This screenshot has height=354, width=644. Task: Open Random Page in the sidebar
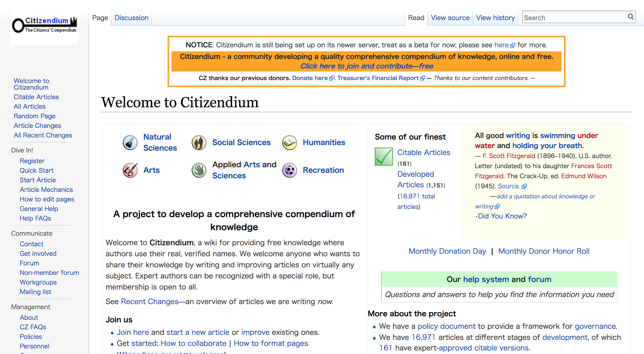tap(34, 116)
